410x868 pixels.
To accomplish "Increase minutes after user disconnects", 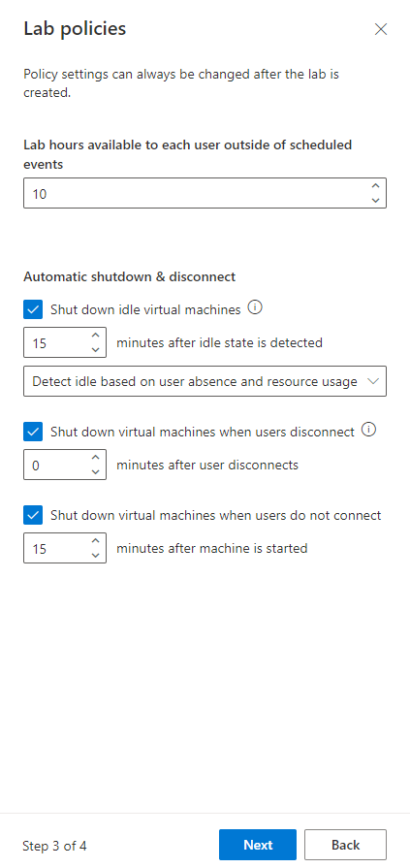I will point(96,457).
